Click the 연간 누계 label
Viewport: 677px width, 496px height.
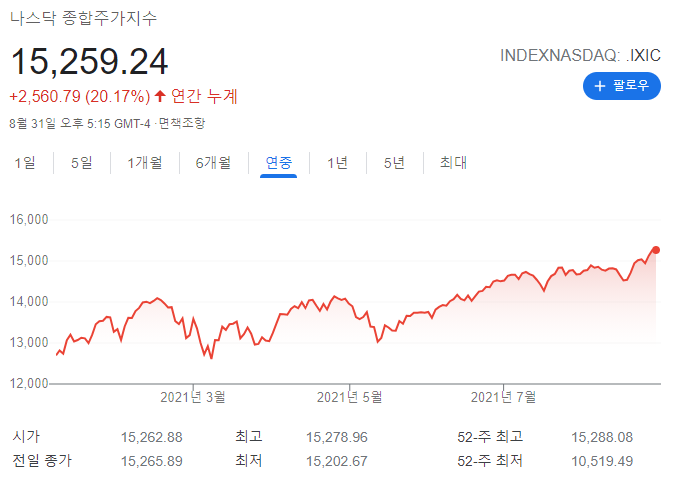204,96
